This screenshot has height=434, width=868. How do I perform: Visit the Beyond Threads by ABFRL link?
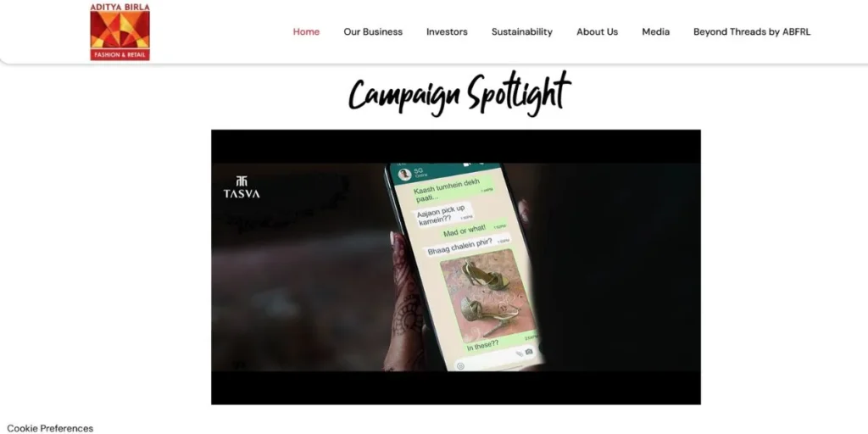click(x=752, y=31)
